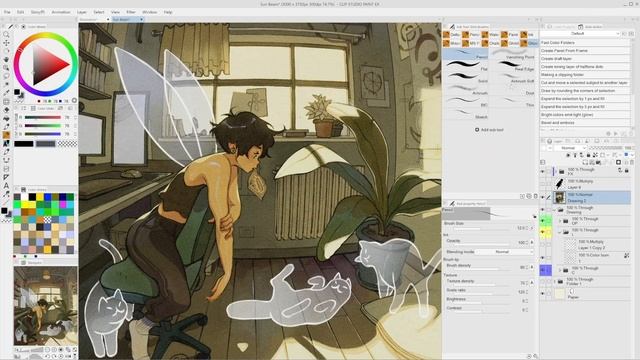Click the Pencil brush group icon
Screen dimensions: 640x360
[465, 35]
